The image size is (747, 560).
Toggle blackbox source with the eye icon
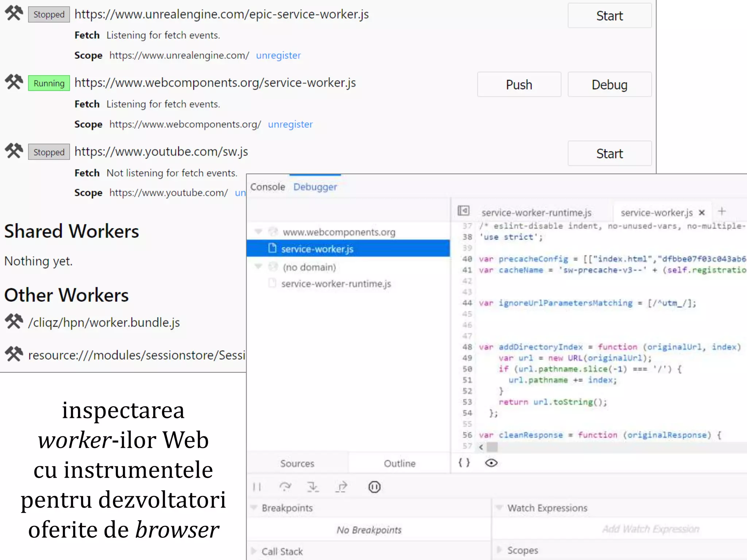click(x=491, y=463)
